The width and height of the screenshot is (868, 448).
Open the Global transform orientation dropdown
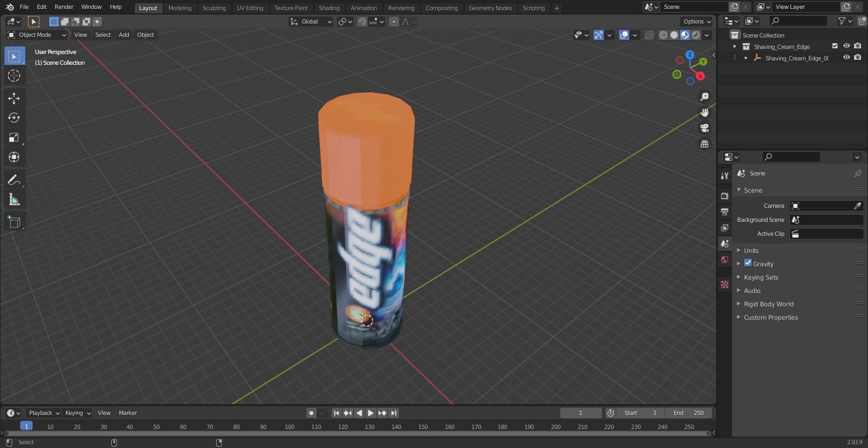[311, 22]
